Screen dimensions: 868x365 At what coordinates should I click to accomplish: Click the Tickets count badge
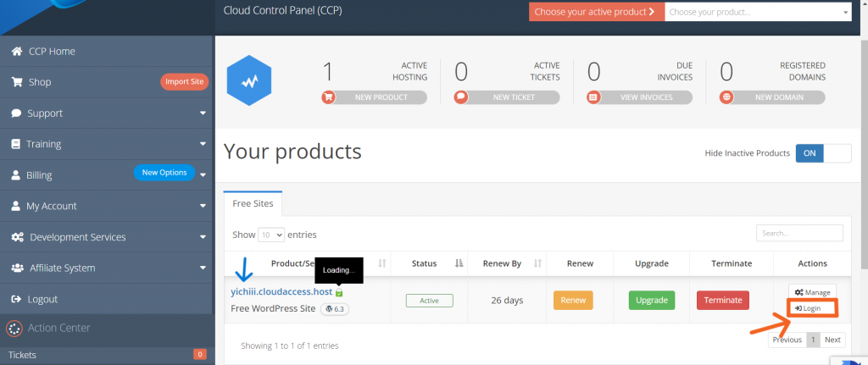[200, 355]
